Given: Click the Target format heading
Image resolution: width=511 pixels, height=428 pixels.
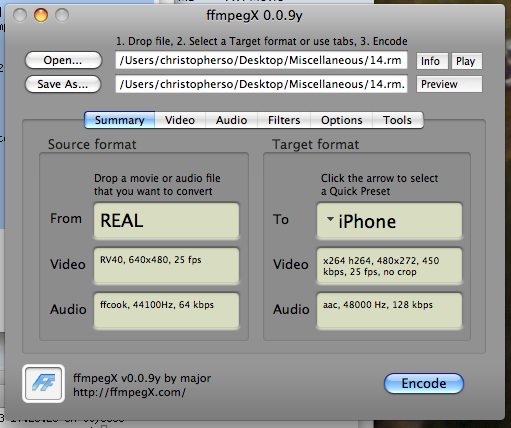Looking at the screenshot, I should pos(315,144).
